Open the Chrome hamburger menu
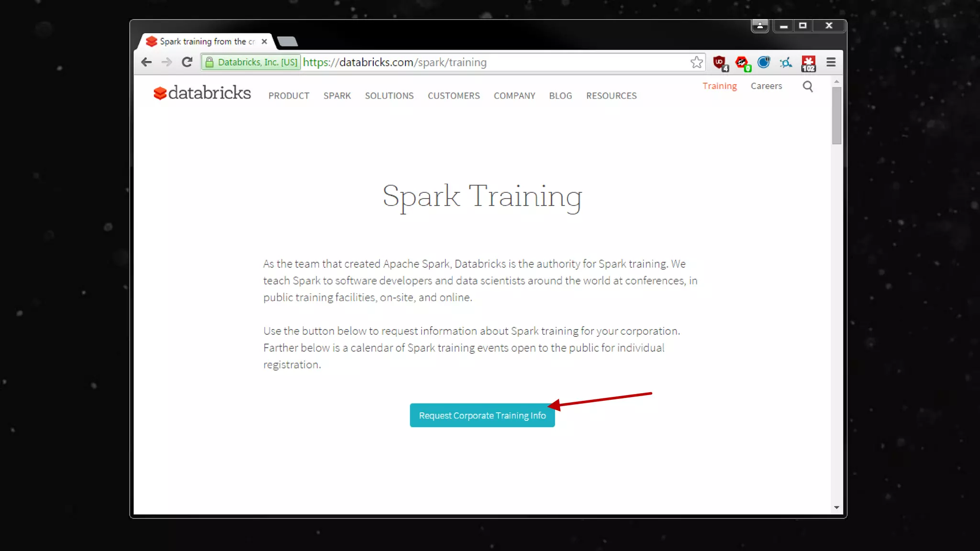The width and height of the screenshot is (980, 551). tap(831, 62)
